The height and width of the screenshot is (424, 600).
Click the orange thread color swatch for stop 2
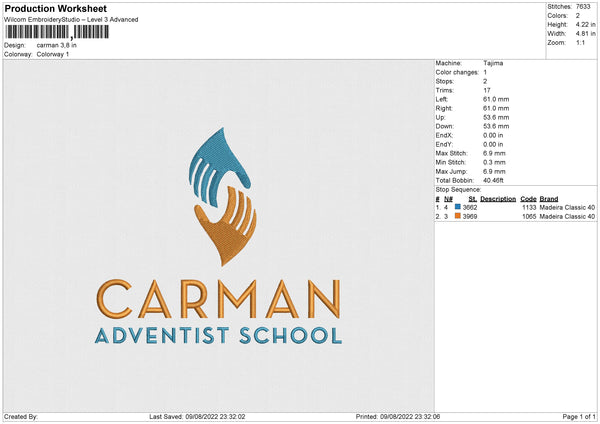coord(457,216)
